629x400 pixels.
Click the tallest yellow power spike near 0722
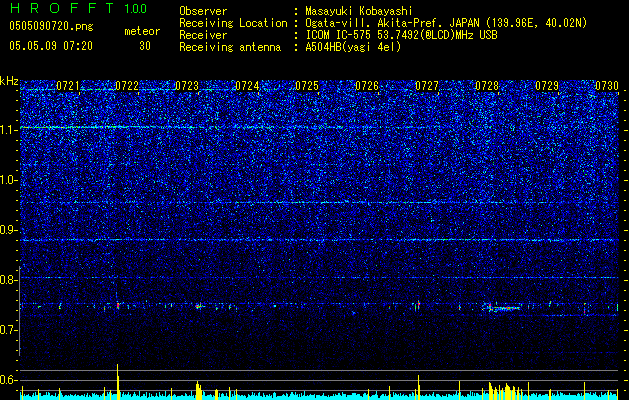pos(118,382)
